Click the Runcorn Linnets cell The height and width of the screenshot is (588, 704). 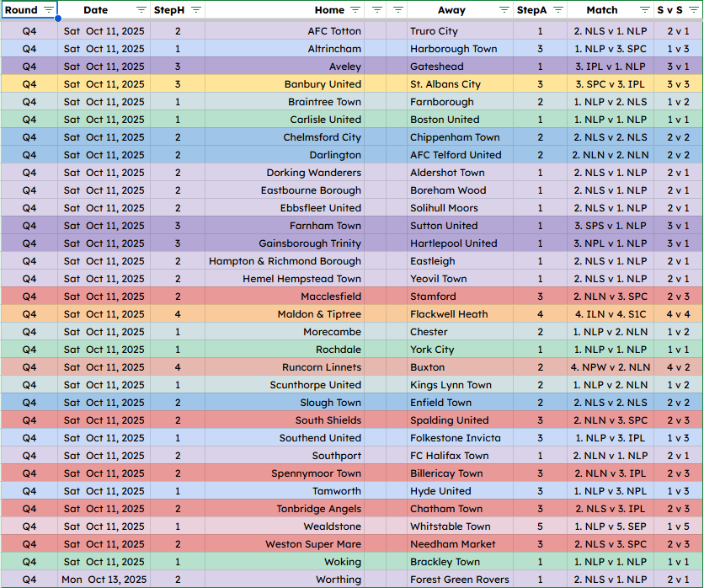click(x=285, y=367)
